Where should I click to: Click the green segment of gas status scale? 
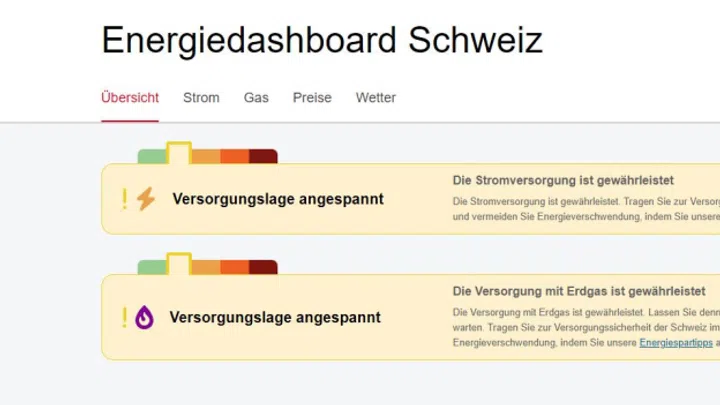click(152, 267)
